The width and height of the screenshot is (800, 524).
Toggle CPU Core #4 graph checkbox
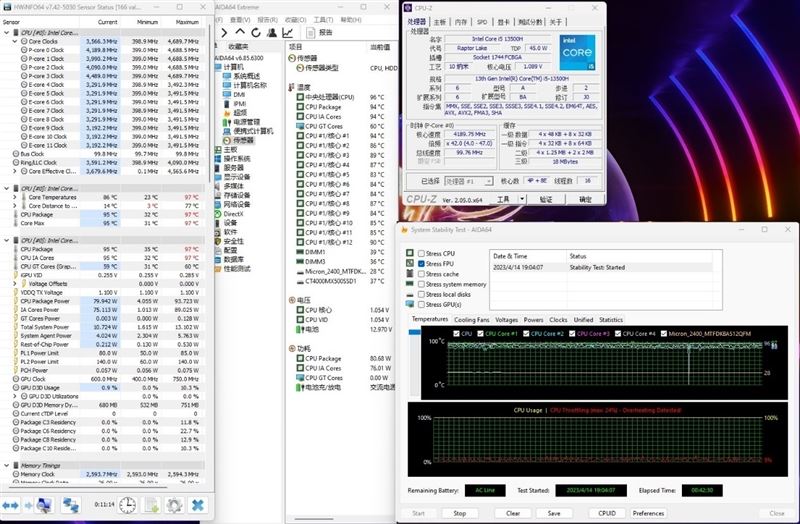click(x=618, y=334)
